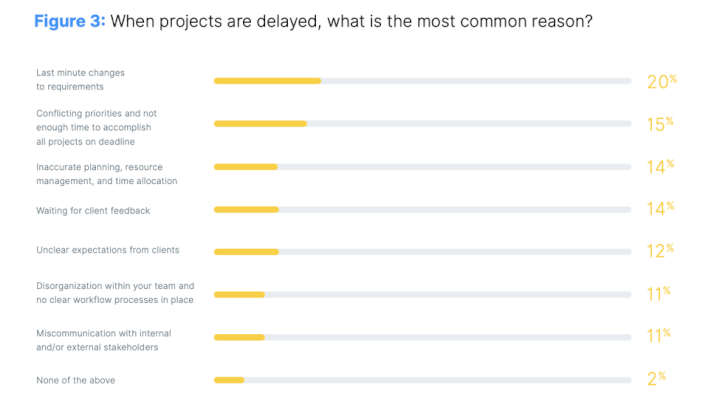Click the 12% value label
The width and height of the screenshot is (720, 419).
(x=660, y=251)
